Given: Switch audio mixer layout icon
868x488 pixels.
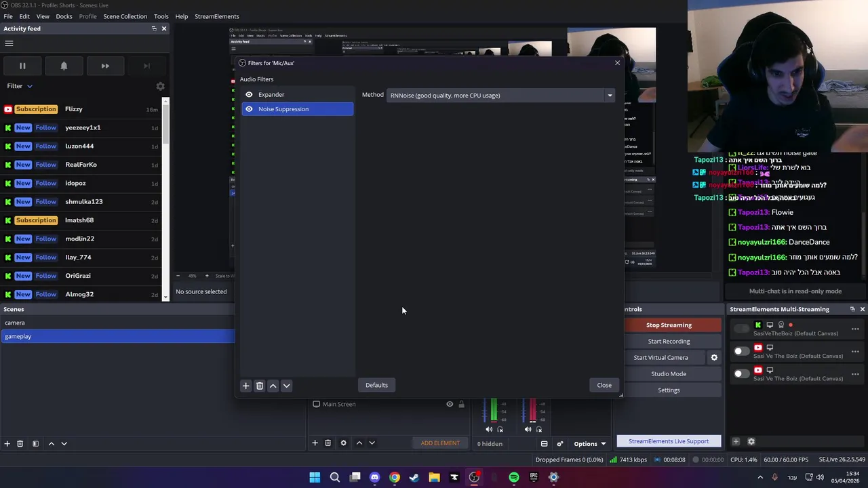Looking at the screenshot, I should [544, 444].
